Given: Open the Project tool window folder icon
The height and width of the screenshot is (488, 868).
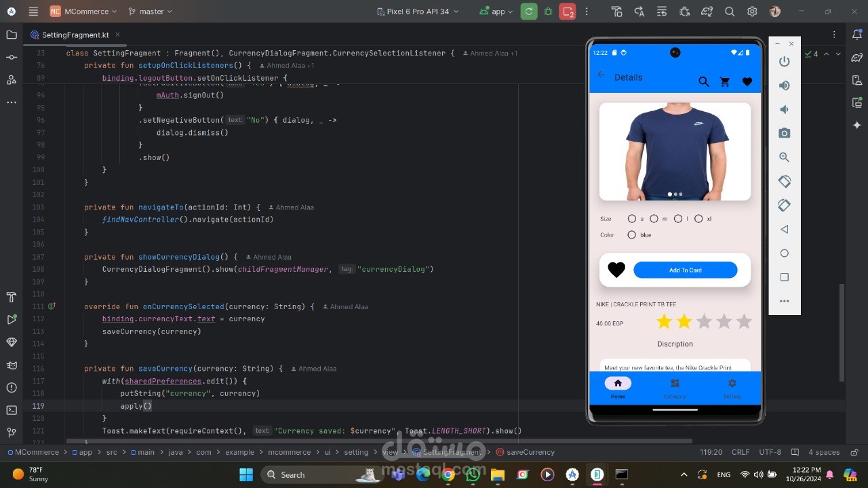Looking at the screenshot, I should (12, 35).
